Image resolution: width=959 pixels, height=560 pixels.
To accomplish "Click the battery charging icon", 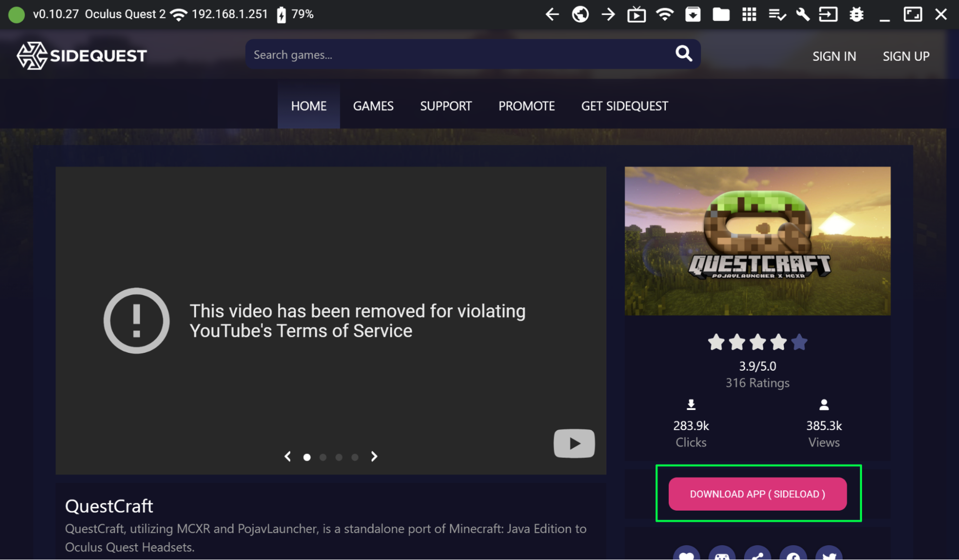I will click(282, 15).
